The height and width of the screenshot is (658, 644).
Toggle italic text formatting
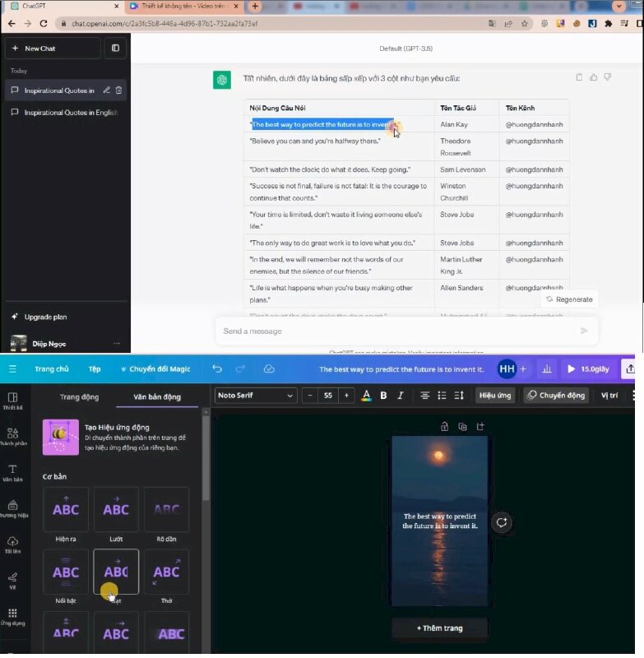(x=401, y=396)
